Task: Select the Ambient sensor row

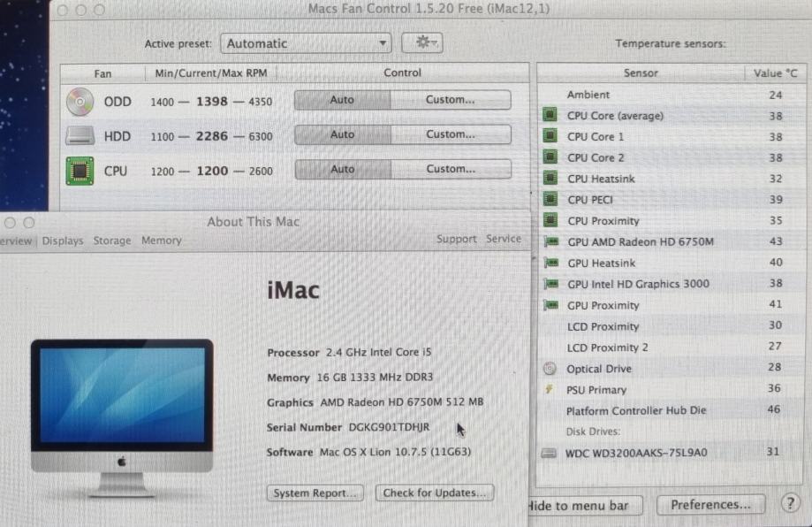Action: [x=672, y=95]
